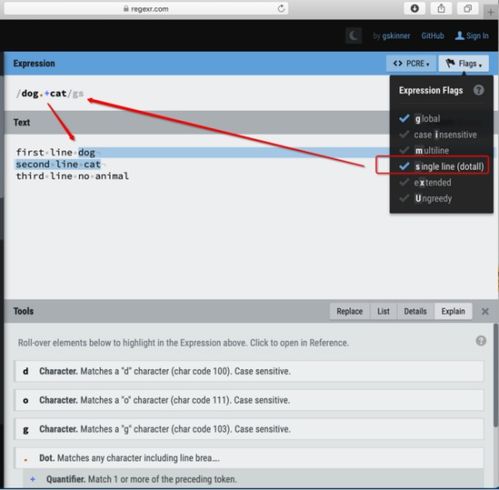Switch to the Details tool tab

(415, 311)
